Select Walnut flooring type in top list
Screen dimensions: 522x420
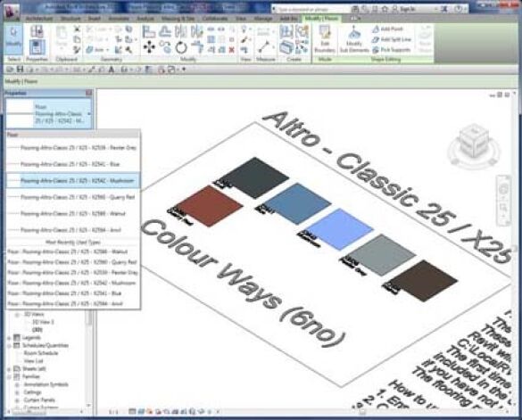click(73, 213)
